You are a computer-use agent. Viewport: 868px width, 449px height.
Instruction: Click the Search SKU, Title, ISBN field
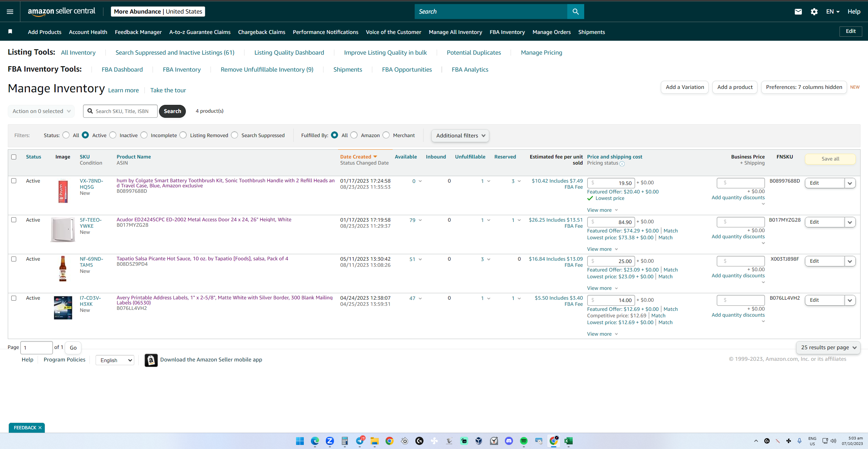120,111
